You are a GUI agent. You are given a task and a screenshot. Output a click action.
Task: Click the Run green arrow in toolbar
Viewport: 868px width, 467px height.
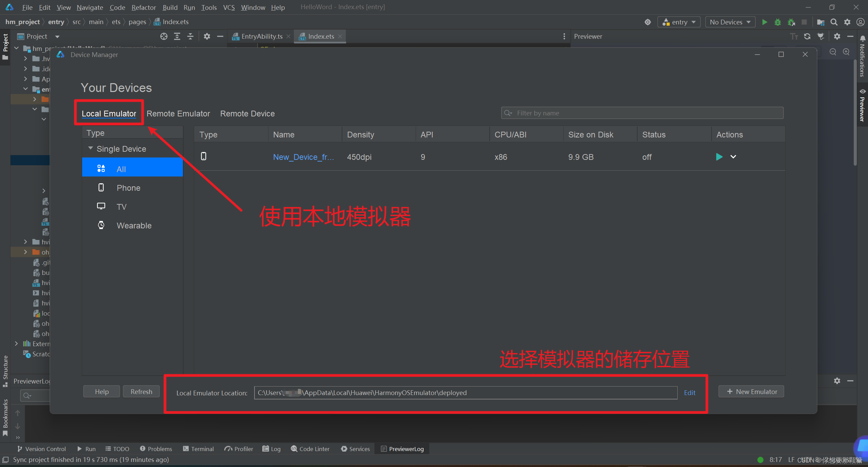(765, 22)
